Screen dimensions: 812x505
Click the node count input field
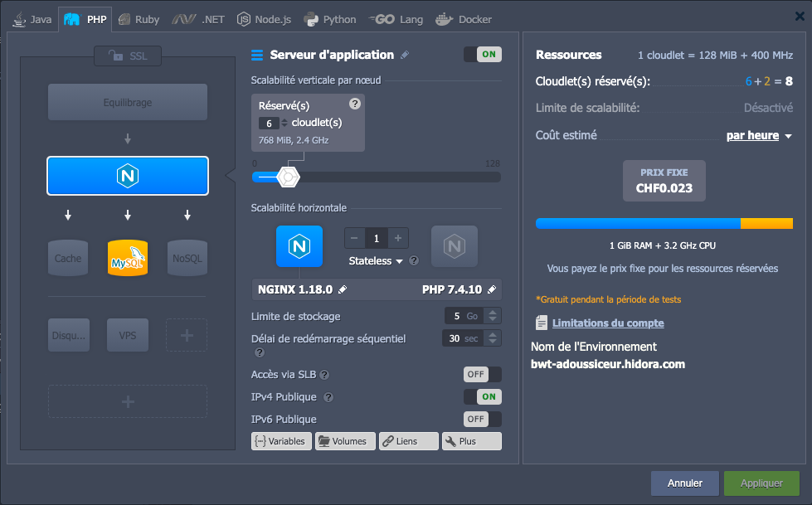tap(377, 238)
